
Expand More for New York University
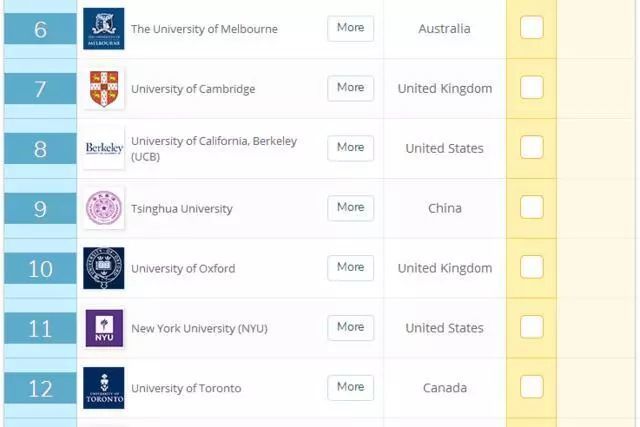(x=351, y=328)
